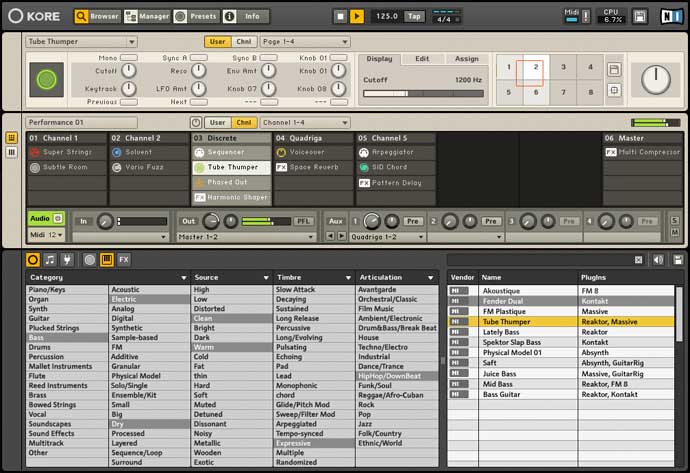
Task: Open the Page 1-4 dropdown
Action: click(x=305, y=41)
